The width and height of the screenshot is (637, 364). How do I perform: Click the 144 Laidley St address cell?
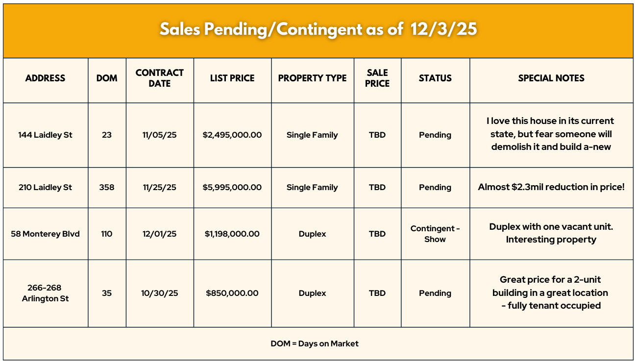pyautogui.click(x=45, y=135)
